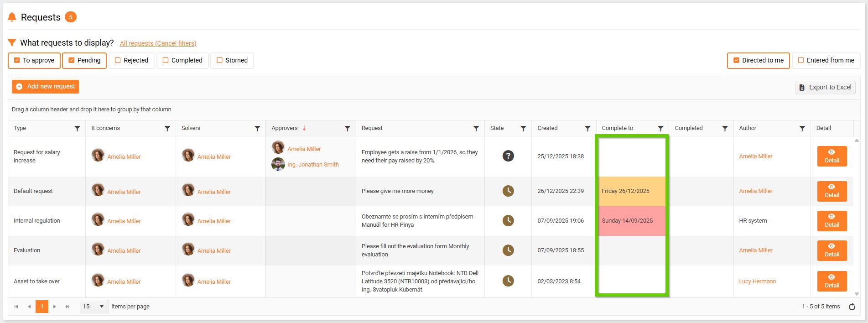Sort by the Approvers column header
Image resolution: width=868 pixels, height=323 pixels.
[x=285, y=128]
